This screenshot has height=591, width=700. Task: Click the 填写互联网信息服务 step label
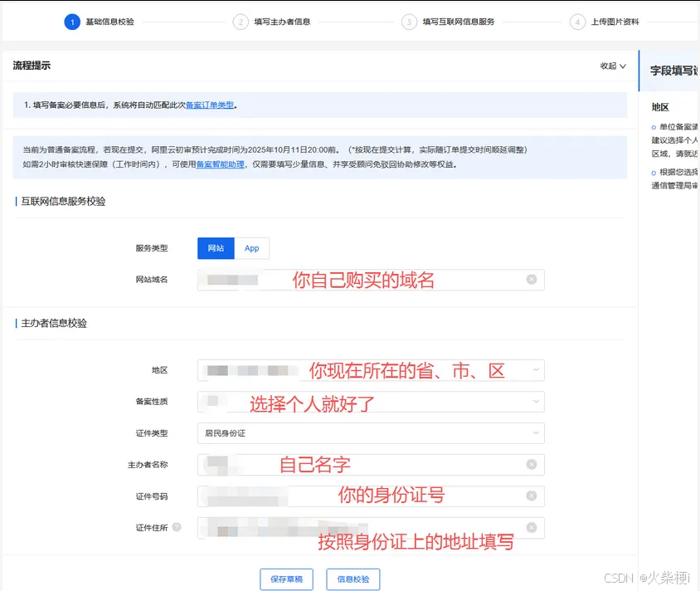point(459,22)
